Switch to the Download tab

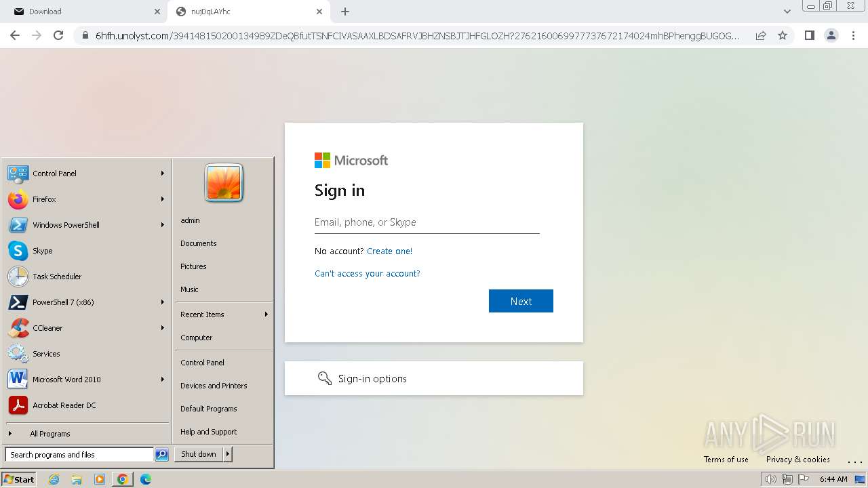tap(87, 12)
